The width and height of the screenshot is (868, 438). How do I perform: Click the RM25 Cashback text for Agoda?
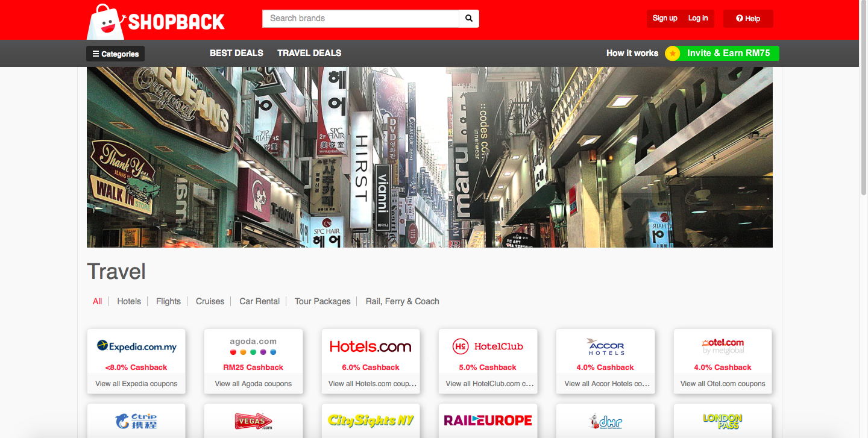pos(253,368)
